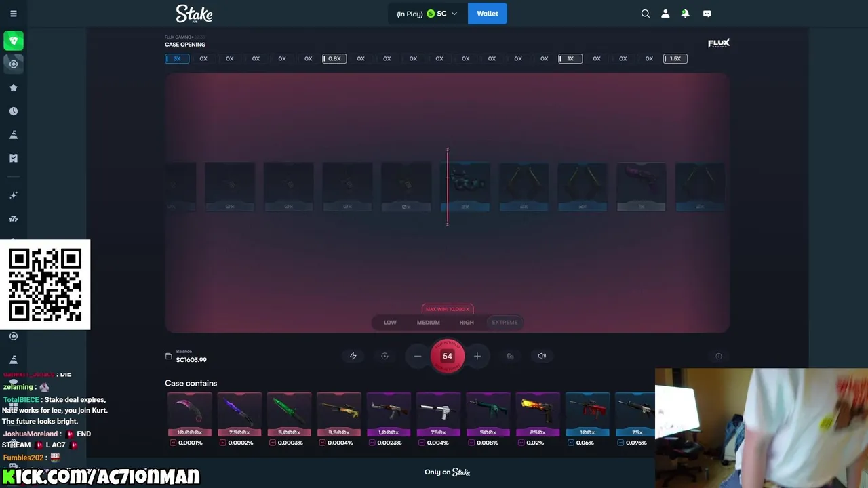
Task: Open the Sports ball sidebar icon
Action: pos(13,64)
